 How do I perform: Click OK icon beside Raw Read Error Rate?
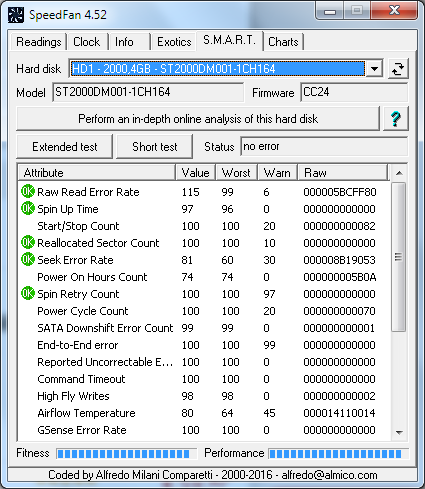point(28,192)
